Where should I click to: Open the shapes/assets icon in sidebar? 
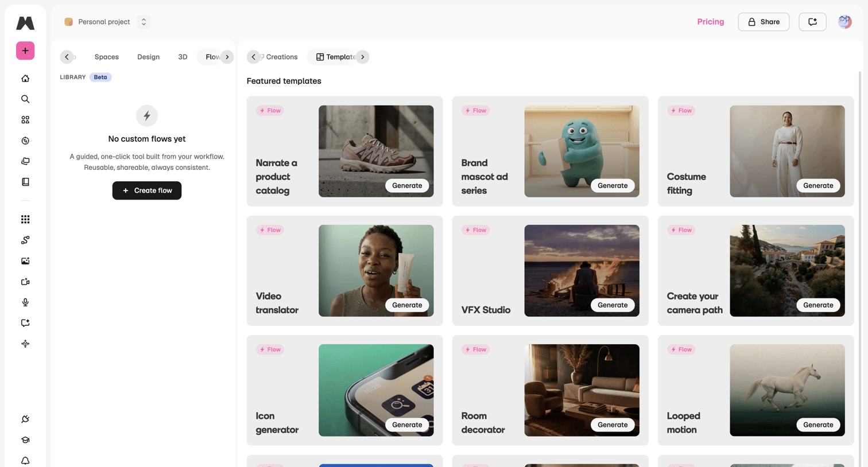[x=25, y=120]
